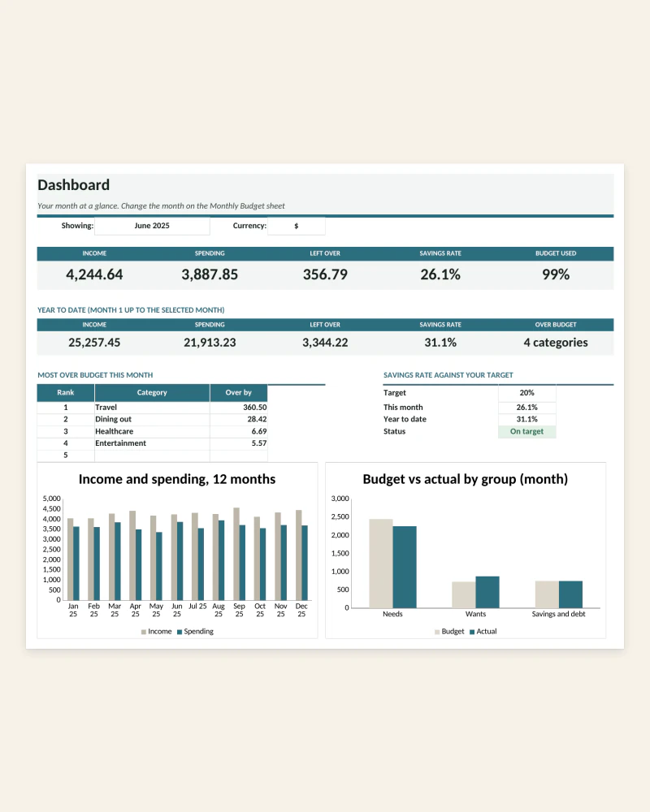
Task: Click the Income legend swatch
Action: coord(144,632)
